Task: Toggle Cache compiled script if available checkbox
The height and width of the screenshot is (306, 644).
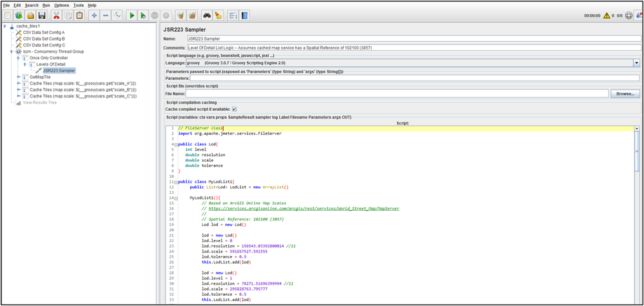Action: [x=235, y=109]
